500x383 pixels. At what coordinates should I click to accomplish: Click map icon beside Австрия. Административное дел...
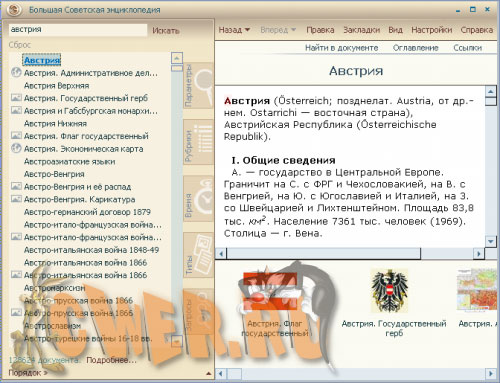(16, 72)
